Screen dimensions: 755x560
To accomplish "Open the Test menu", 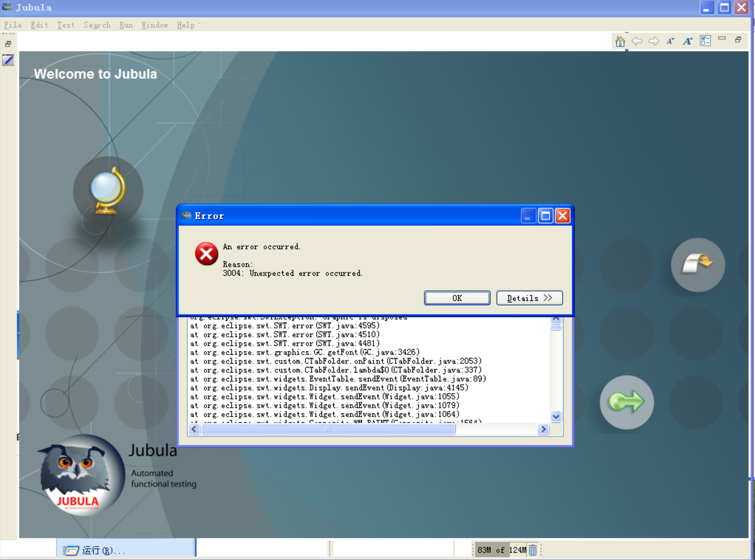I will click(66, 25).
